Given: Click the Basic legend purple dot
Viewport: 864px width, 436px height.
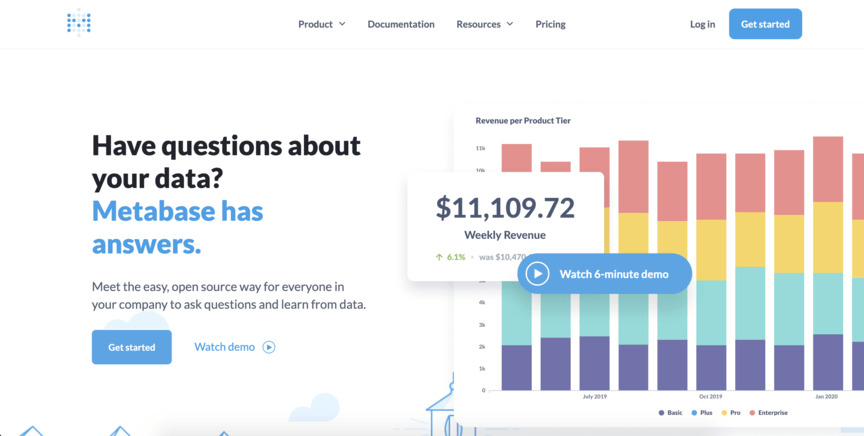Looking at the screenshot, I should 661,413.
